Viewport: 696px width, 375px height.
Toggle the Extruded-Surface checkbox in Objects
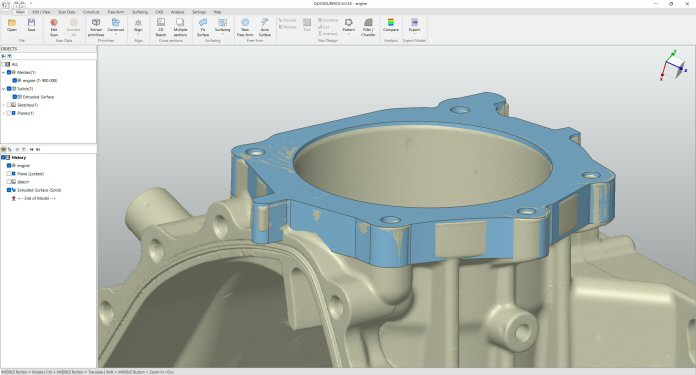coord(15,97)
